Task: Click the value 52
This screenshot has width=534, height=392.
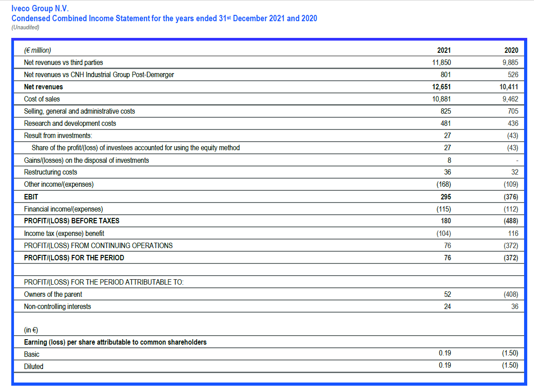Action: point(447,295)
